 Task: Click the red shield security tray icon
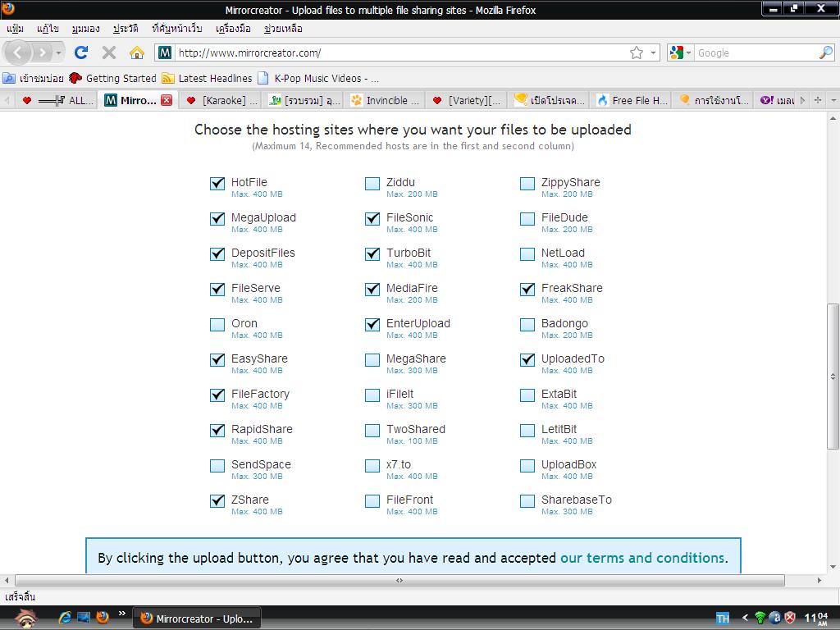click(x=790, y=619)
